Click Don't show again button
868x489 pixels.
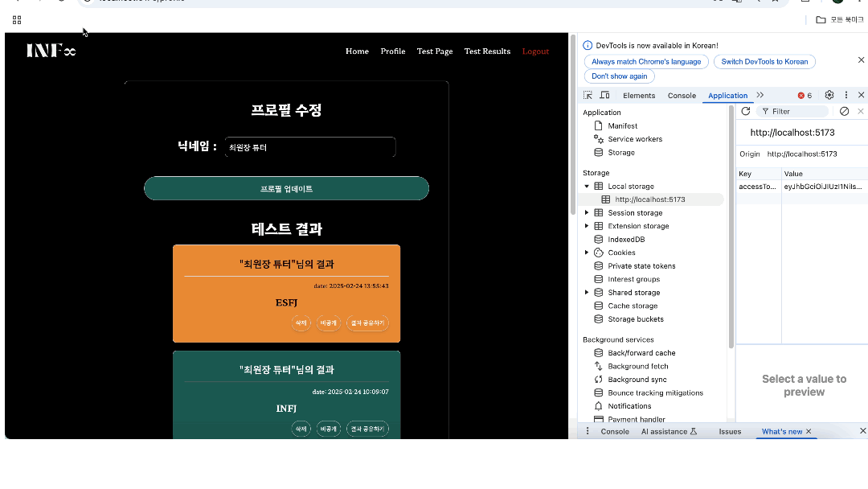[619, 76]
